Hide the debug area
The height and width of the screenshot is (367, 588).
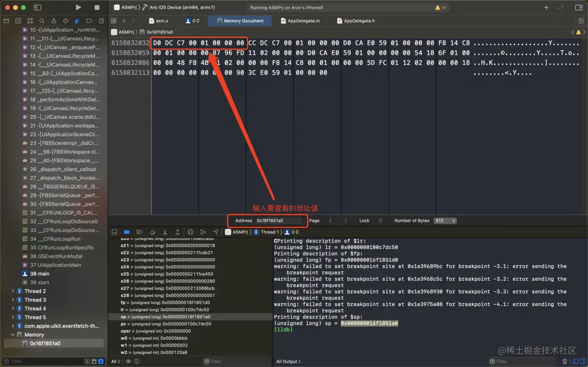(x=114, y=232)
